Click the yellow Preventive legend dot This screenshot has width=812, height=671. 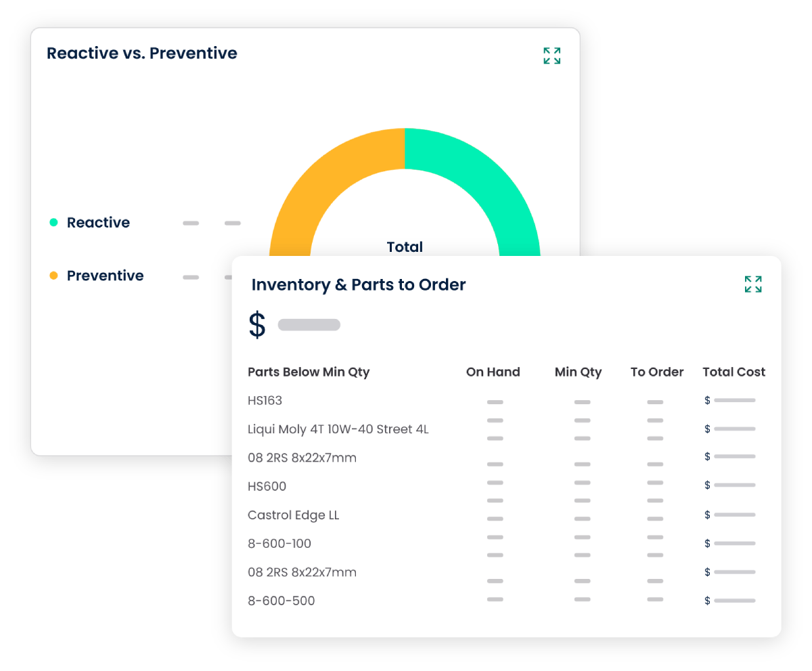pos(53,276)
